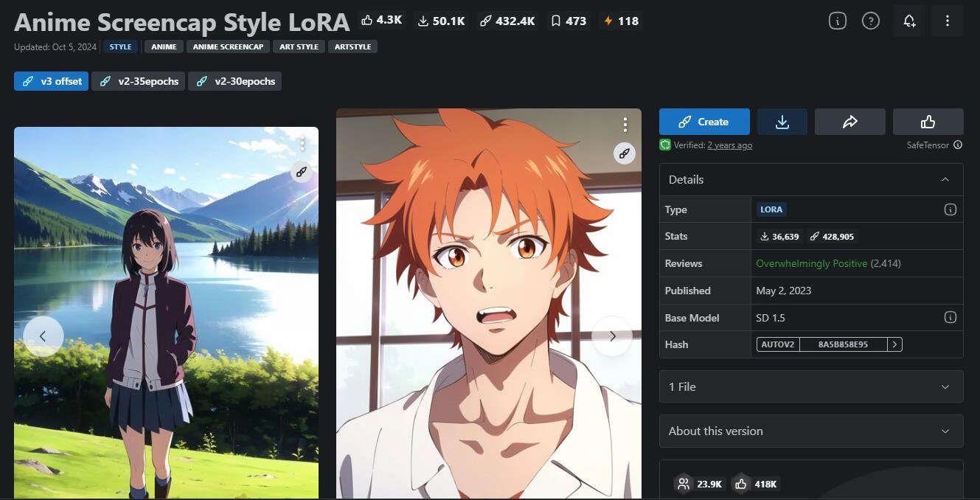
Task: Click the help question mark icon
Action: [871, 21]
